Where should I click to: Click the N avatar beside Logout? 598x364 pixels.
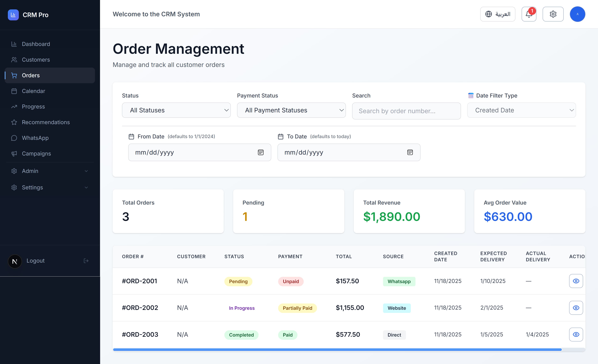click(x=15, y=261)
